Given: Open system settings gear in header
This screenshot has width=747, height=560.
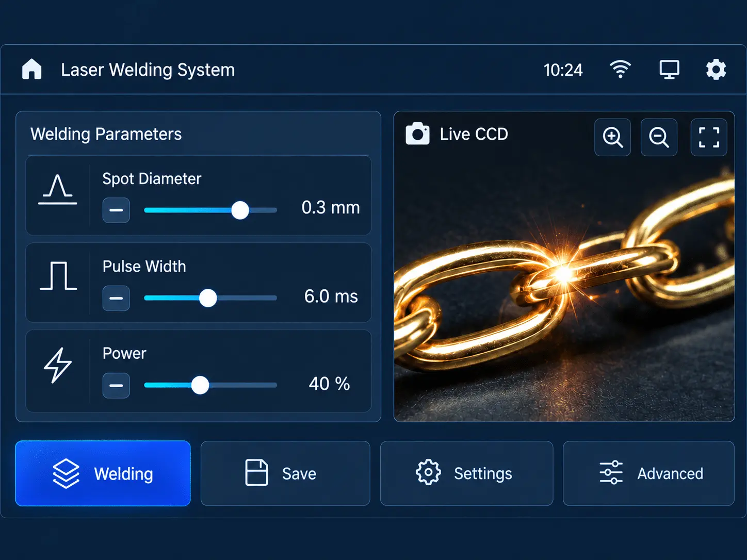Looking at the screenshot, I should click(716, 69).
